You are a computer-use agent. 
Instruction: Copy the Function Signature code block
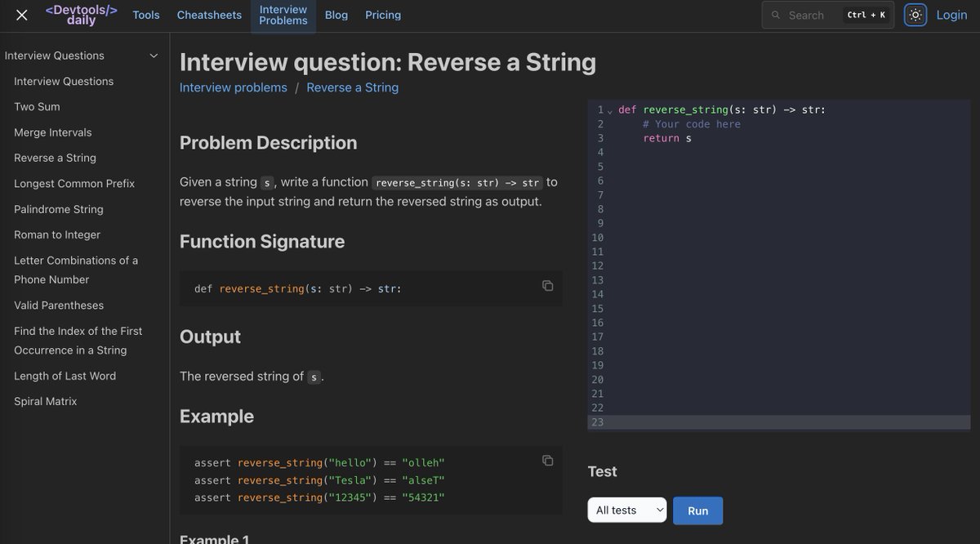[547, 285]
